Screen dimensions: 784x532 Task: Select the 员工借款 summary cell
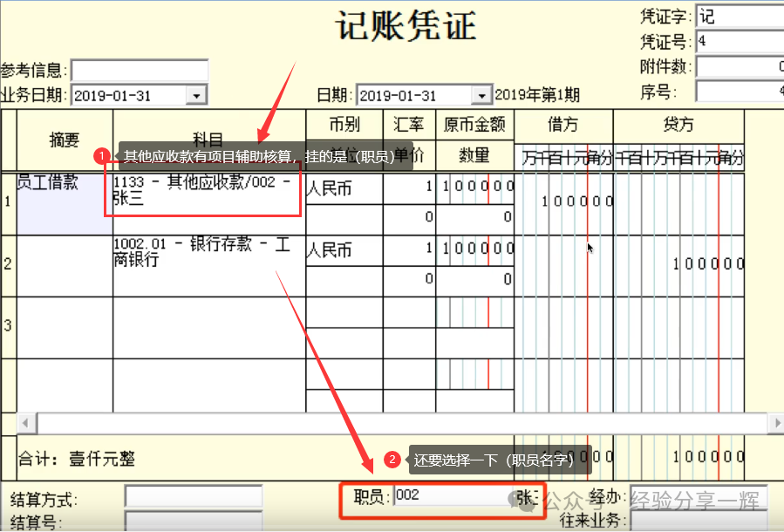(x=65, y=203)
